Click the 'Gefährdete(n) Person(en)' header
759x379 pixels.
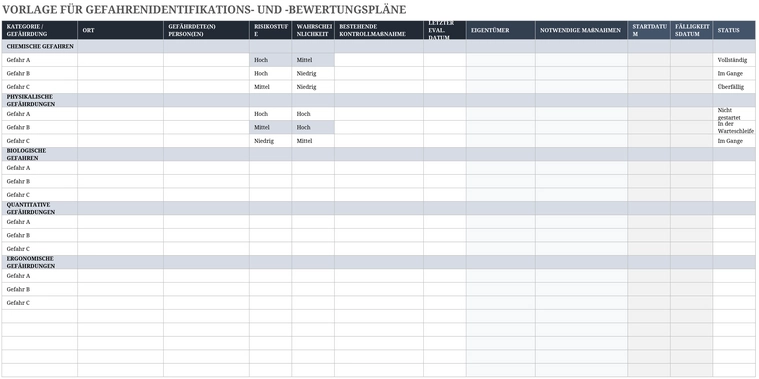(x=207, y=30)
